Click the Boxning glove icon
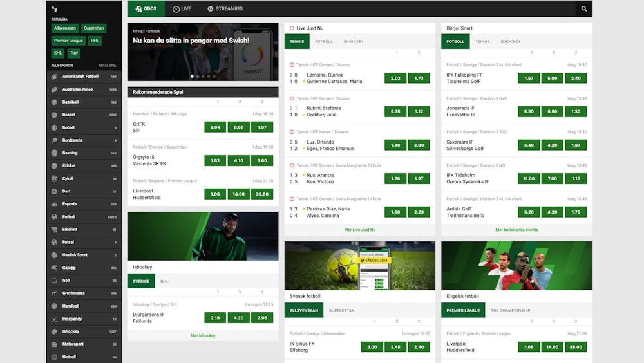This screenshot has height=363, width=644. tap(54, 153)
